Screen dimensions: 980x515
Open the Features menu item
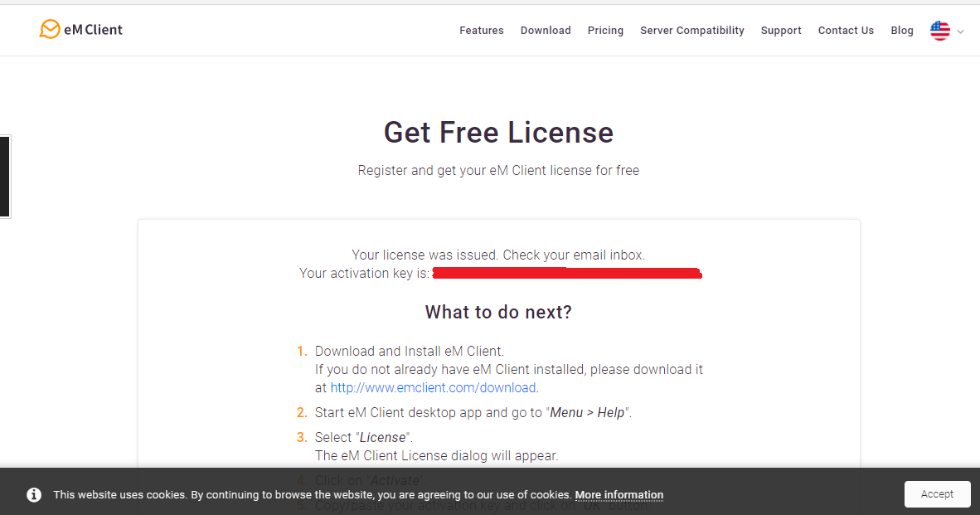click(x=481, y=30)
